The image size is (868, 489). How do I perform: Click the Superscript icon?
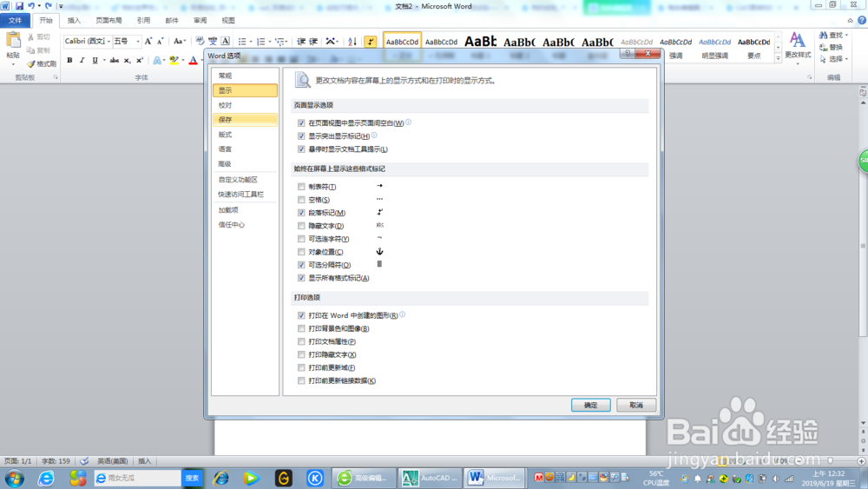click(x=140, y=60)
